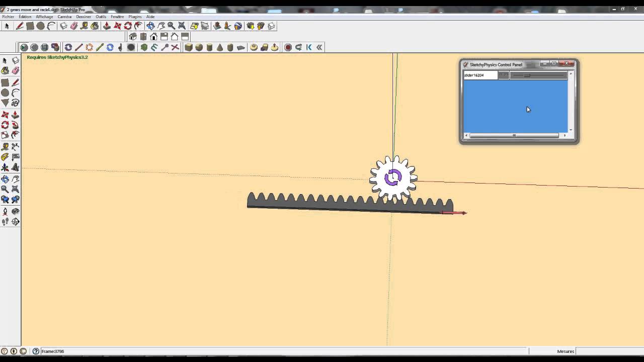644x362 pixels.
Task: Create a SketchyPhysics cylinder shape
Action: point(209,47)
